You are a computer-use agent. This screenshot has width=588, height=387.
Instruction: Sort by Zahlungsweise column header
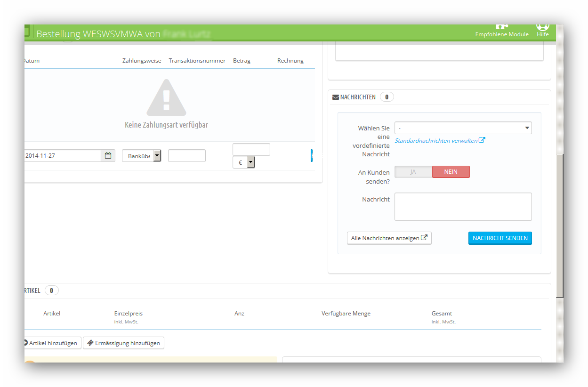[142, 61]
